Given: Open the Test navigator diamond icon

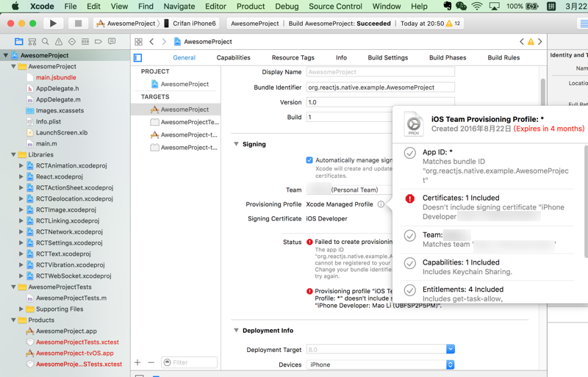Looking at the screenshot, I should pos(72,41).
